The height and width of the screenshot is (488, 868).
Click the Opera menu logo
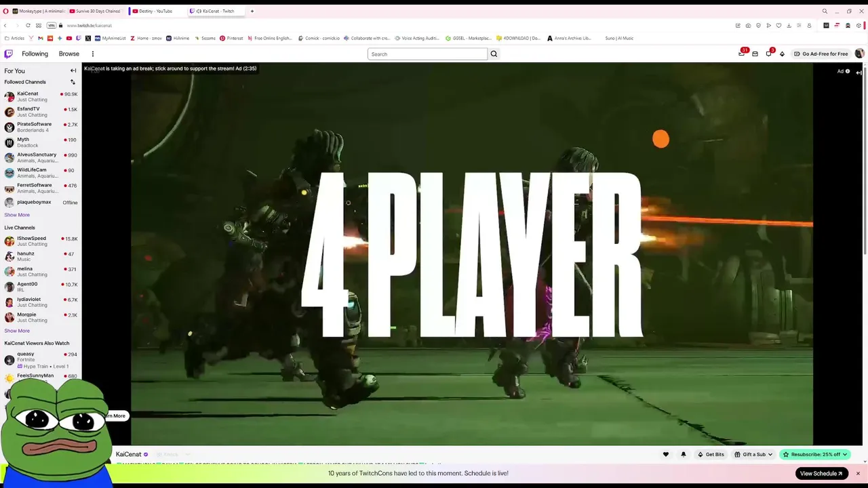point(5,11)
